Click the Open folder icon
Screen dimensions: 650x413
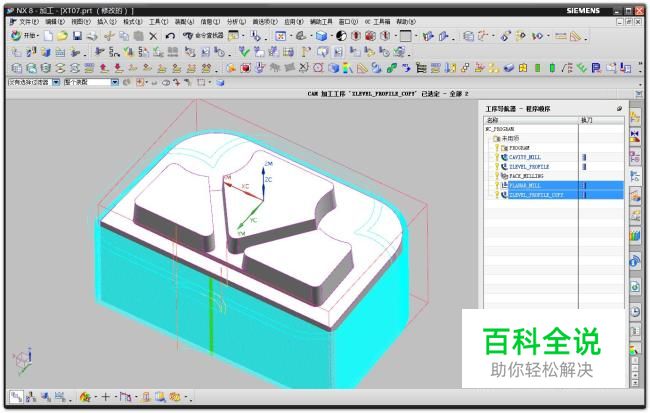[61, 35]
